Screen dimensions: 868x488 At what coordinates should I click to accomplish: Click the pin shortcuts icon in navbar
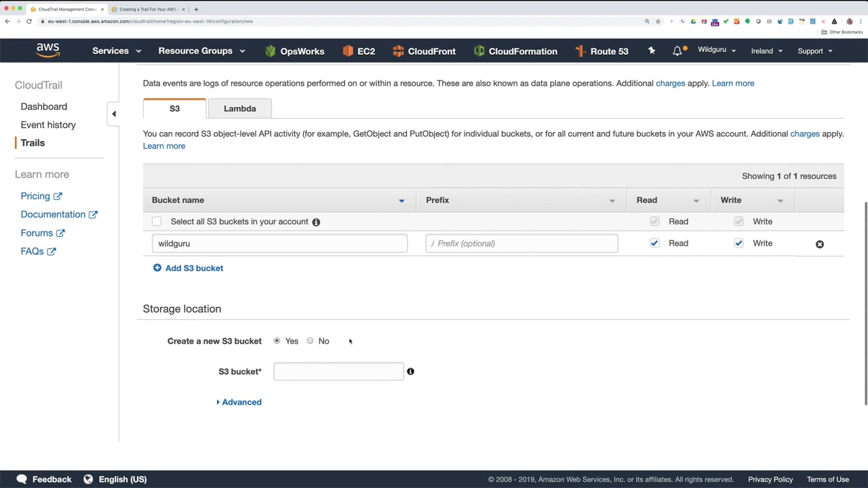[652, 51]
